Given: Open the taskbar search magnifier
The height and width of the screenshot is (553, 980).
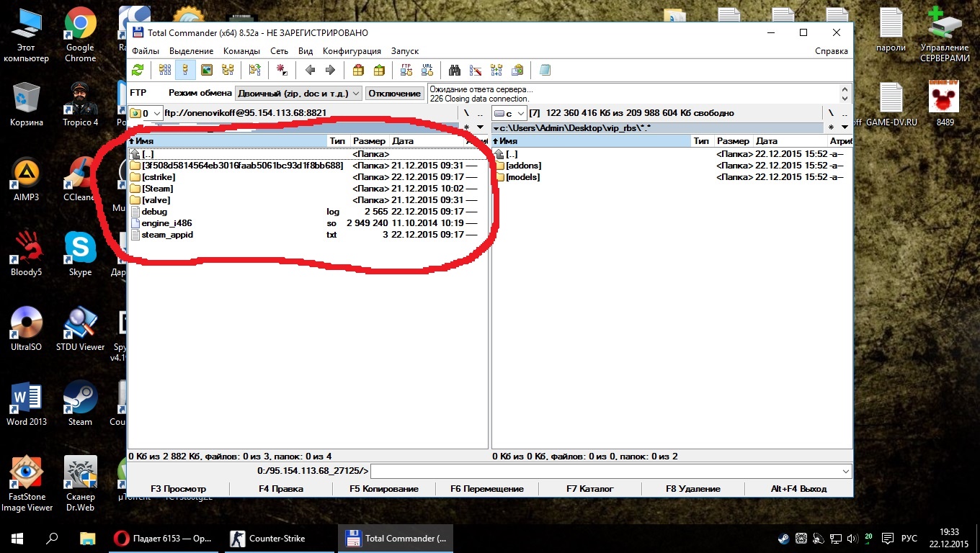Looking at the screenshot, I should (52, 538).
